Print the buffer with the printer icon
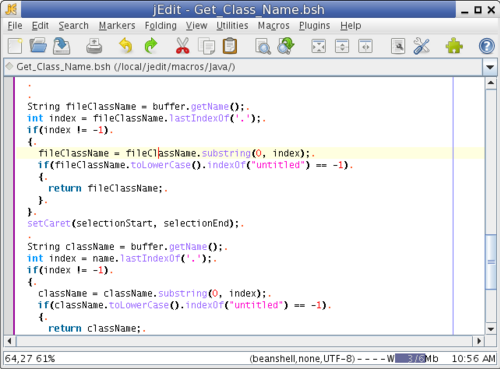Viewport: 500px width, 369px height. [94, 46]
